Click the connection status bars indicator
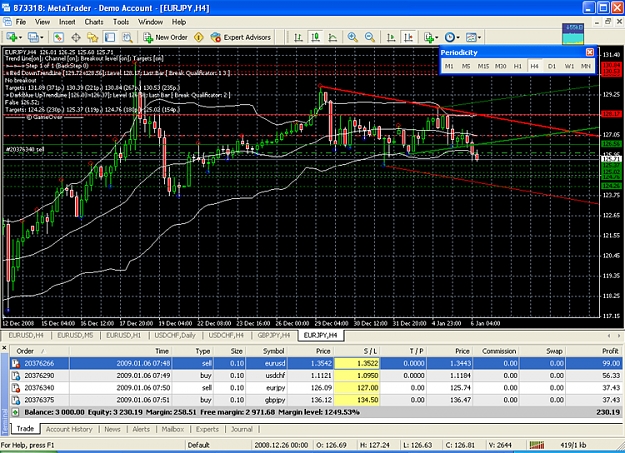Viewport: 625px width, 453px height. click(x=537, y=445)
